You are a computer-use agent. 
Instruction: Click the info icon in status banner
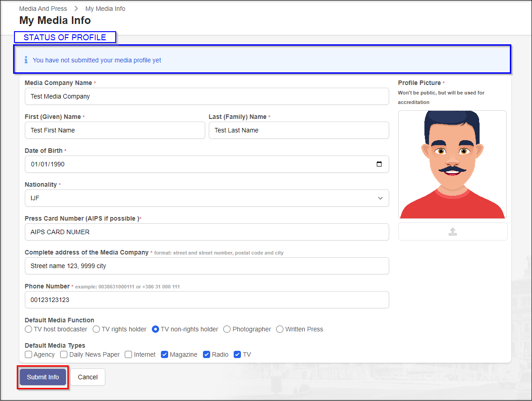[x=26, y=60]
